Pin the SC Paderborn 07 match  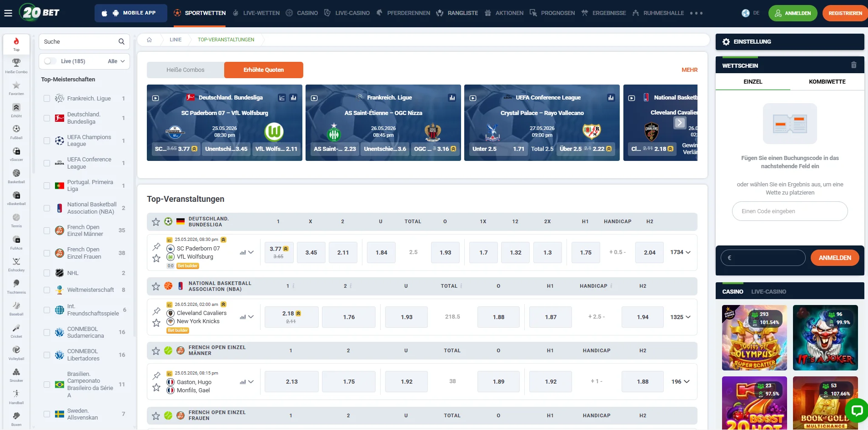coord(156,247)
